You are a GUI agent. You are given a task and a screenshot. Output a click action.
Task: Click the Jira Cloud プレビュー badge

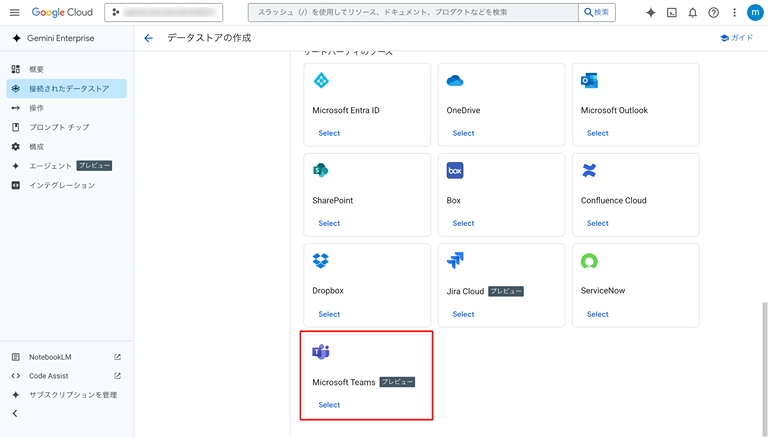pos(506,291)
